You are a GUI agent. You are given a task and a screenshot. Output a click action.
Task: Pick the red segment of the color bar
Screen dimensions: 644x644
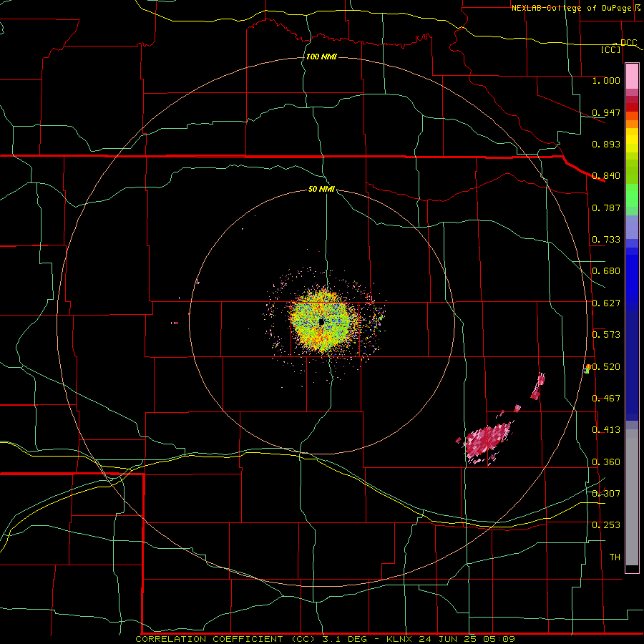tap(632, 107)
